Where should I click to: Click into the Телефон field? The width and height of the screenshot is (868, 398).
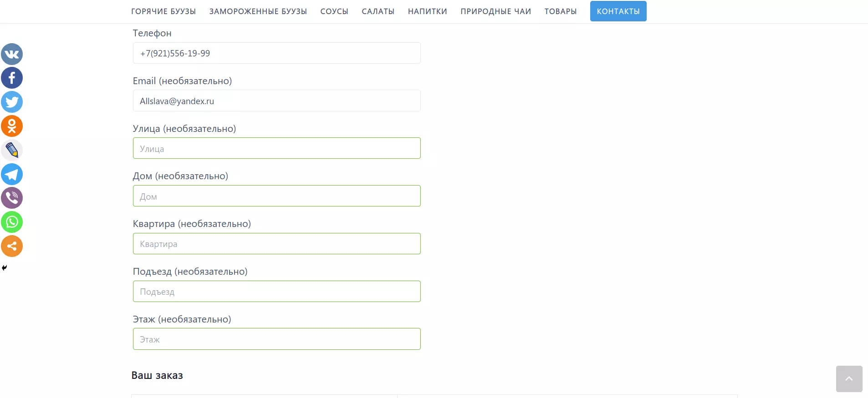276,53
